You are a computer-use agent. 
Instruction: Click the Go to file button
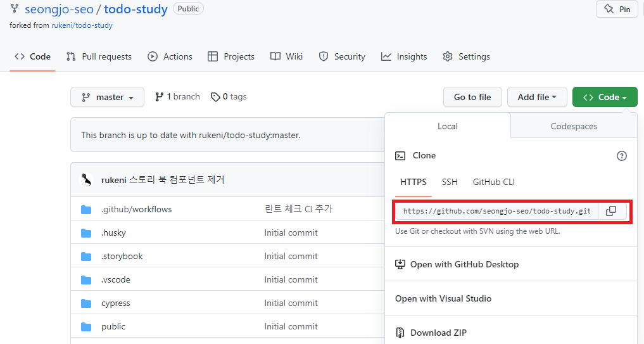[472, 97]
